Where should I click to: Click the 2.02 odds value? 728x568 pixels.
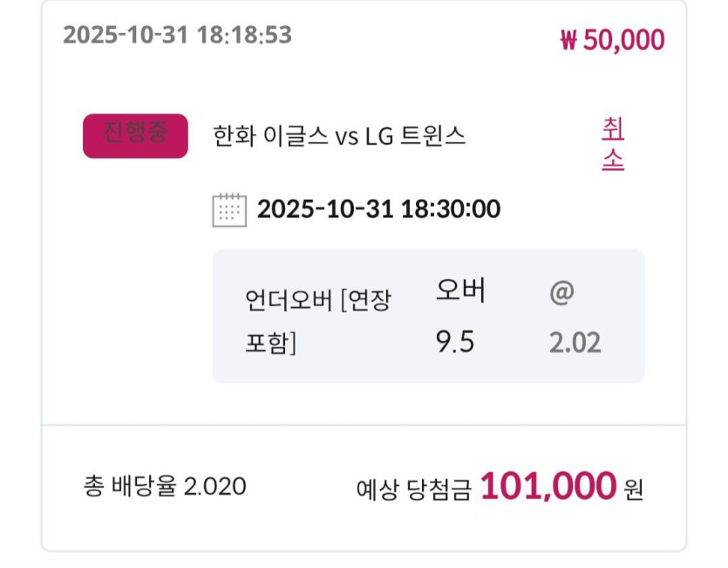pos(575,342)
